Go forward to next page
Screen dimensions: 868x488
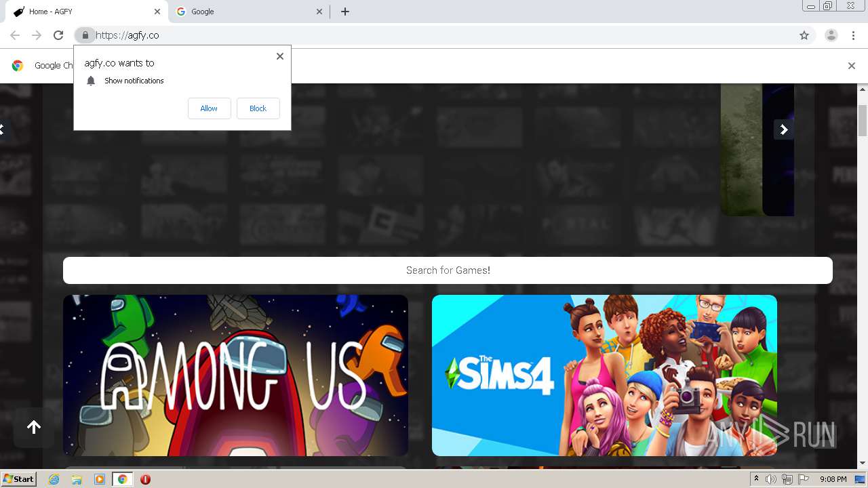point(37,35)
